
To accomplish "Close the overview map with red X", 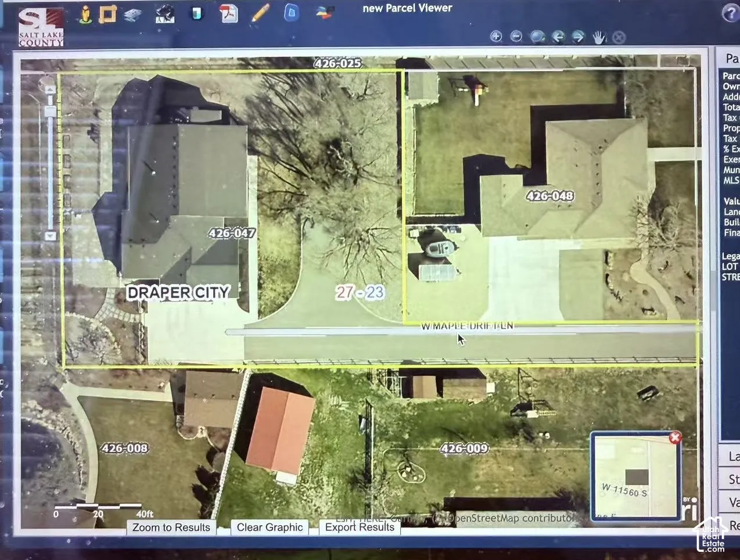I will [x=674, y=437].
